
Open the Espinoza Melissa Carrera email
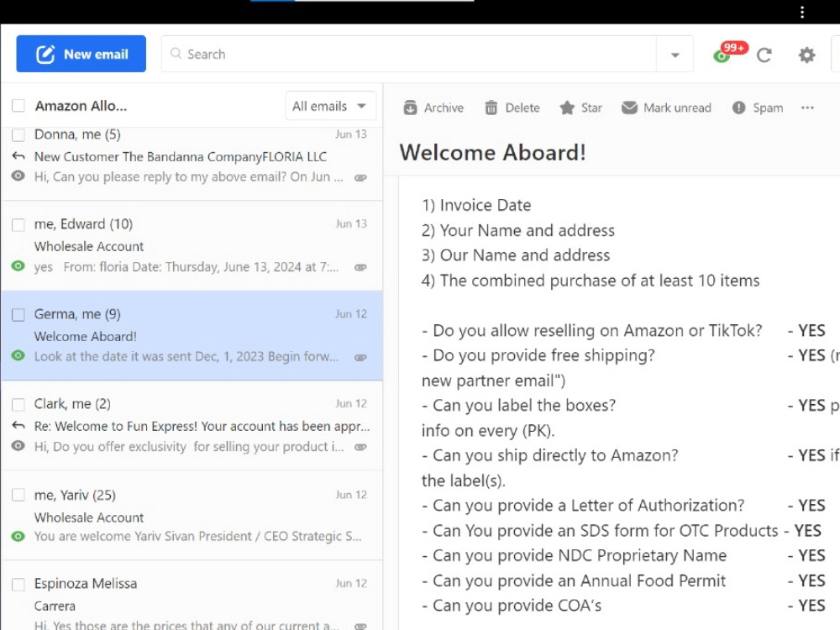tap(192, 596)
